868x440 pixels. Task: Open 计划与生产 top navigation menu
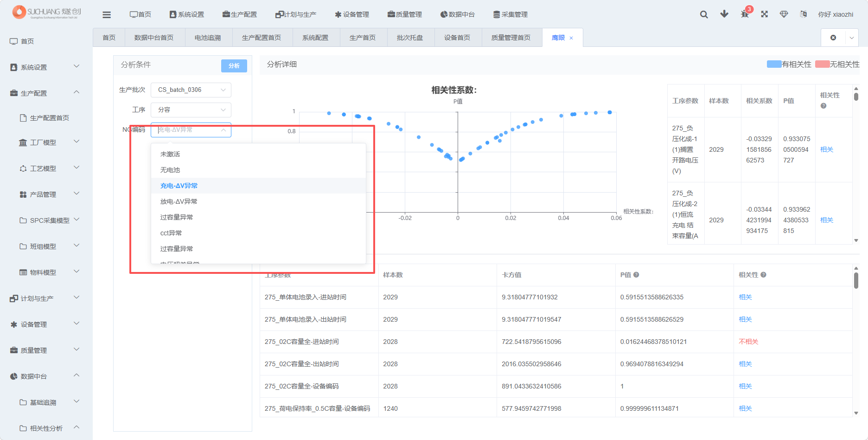(x=296, y=14)
